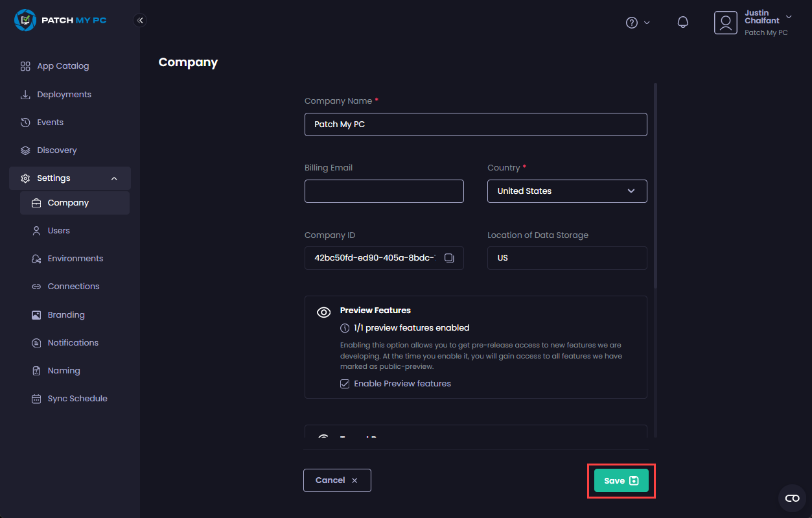
Task: Click into the Billing Email field
Action: pos(384,191)
